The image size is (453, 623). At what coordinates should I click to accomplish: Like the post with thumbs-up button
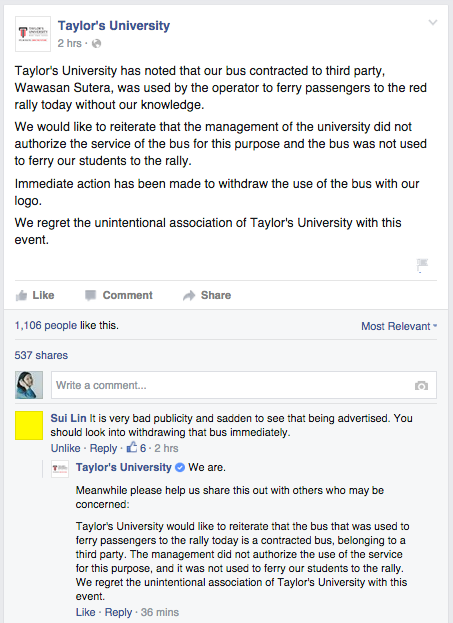click(x=35, y=295)
